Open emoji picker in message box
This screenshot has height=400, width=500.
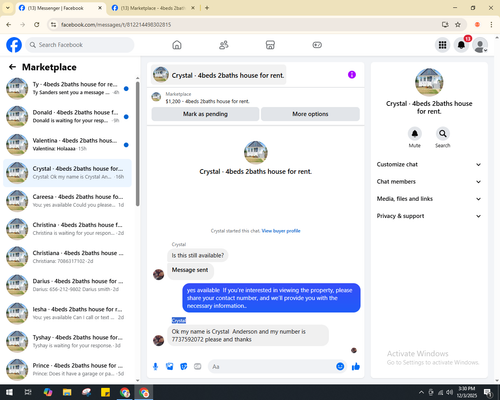(x=340, y=366)
